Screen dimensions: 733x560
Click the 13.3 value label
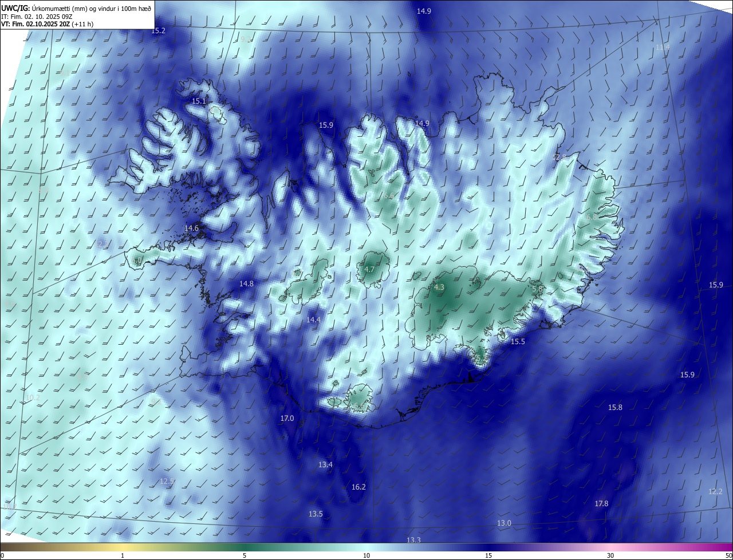coord(413,540)
